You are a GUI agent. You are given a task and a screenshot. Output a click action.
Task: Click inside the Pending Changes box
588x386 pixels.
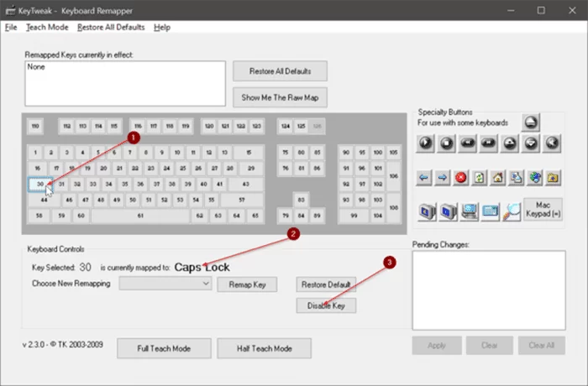click(x=489, y=290)
